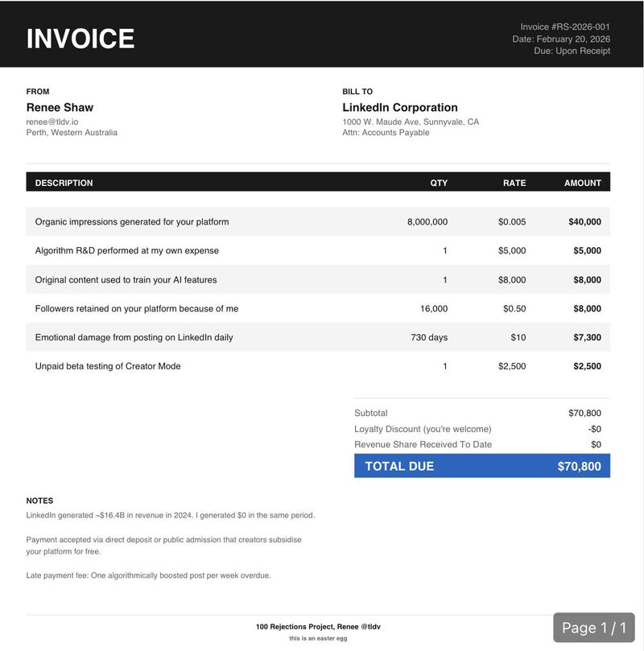The width and height of the screenshot is (644, 651).
Task: Select the Organic impressions line item
Action: click(132, 221)
